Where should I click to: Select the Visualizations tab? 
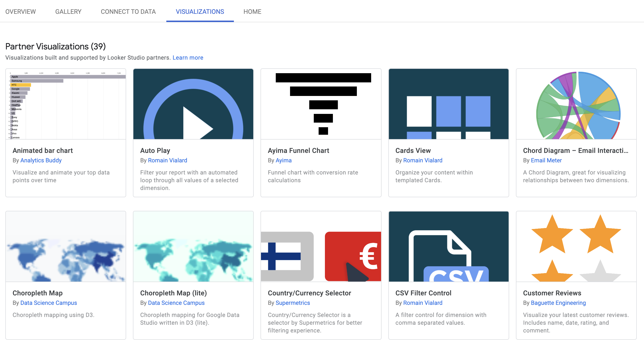pos(200,11)
